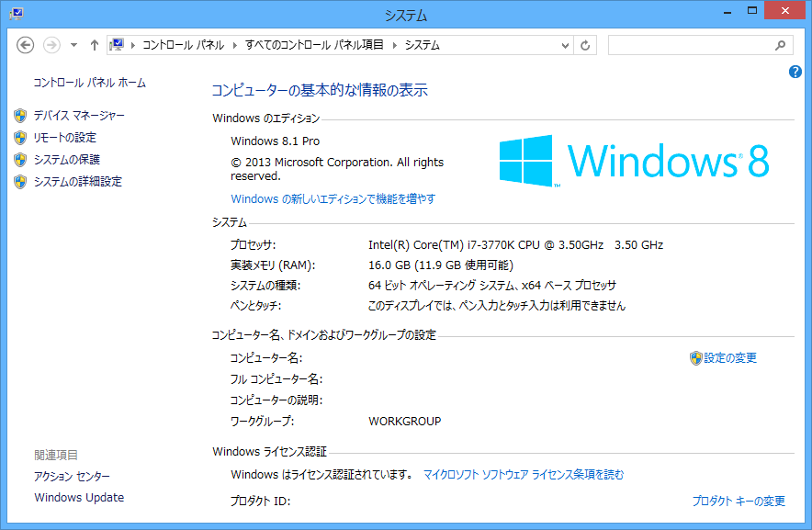Refresh the page with the refresh button
The image size is (812, 530).
[x=585, y=46]
